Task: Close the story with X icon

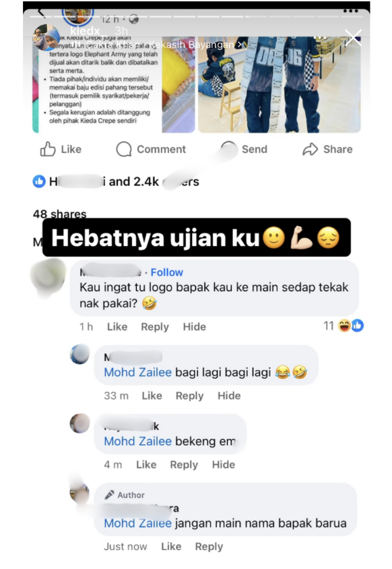Action: (x=353, y=37)
